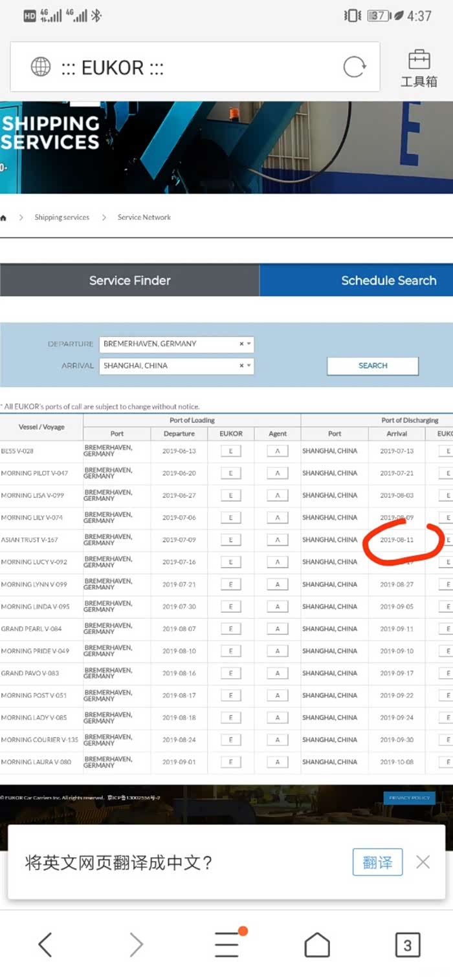Click Agent A button for ASIAN TRUST V-167

[278, 540]
